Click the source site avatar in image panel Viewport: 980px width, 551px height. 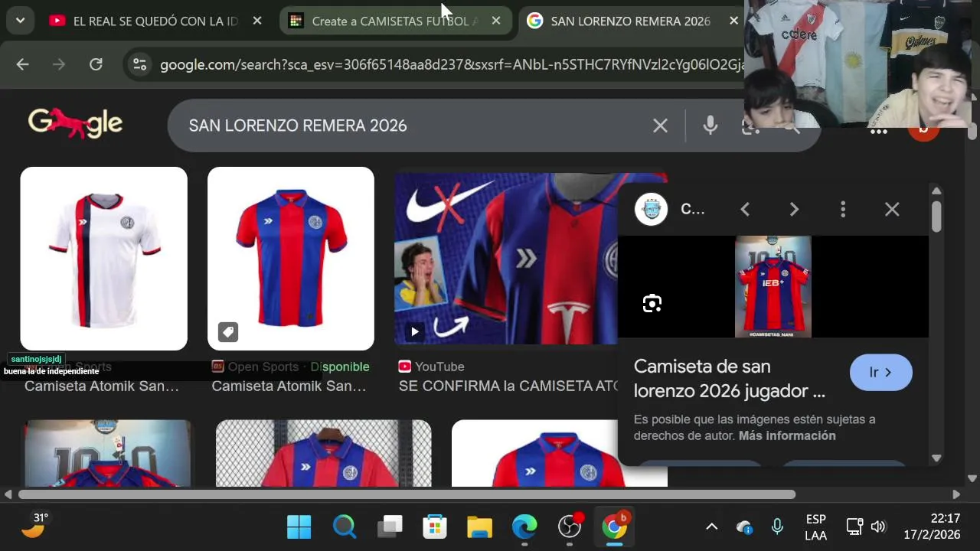652,209
